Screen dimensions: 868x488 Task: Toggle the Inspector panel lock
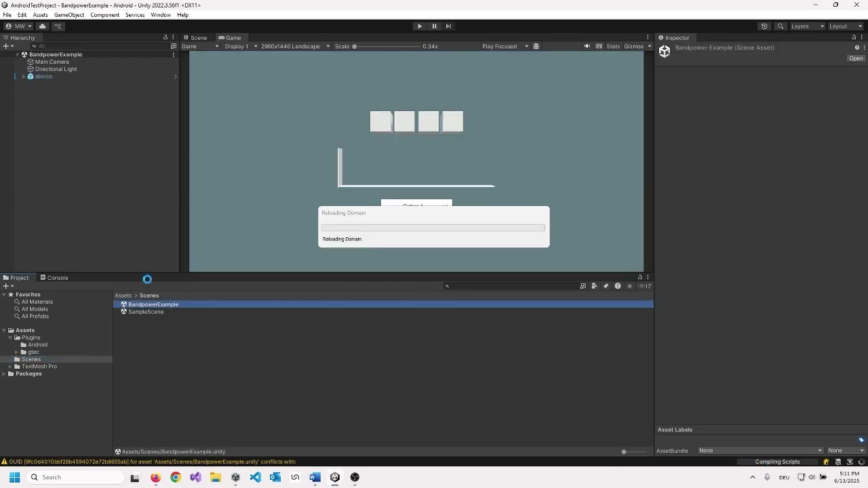(x=854, y=38)
